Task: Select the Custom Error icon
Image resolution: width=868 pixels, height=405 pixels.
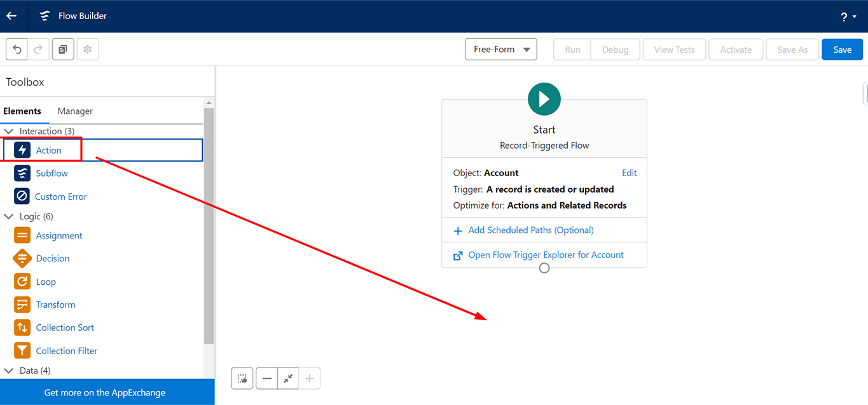Action: click(x=22, y=196)
